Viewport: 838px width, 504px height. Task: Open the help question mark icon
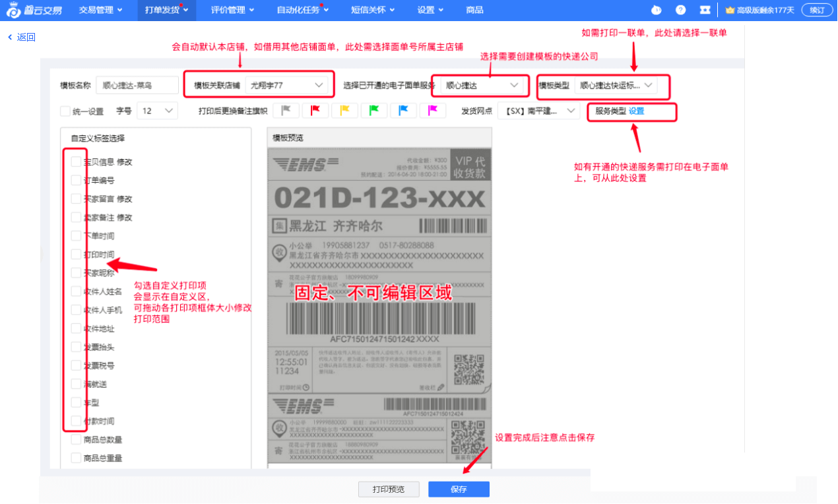[680, 10]
